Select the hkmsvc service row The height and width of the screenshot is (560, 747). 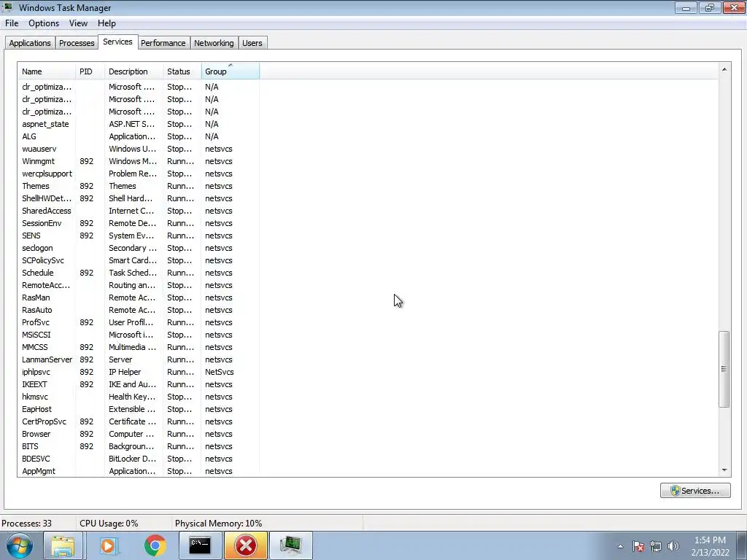point(138,396)
